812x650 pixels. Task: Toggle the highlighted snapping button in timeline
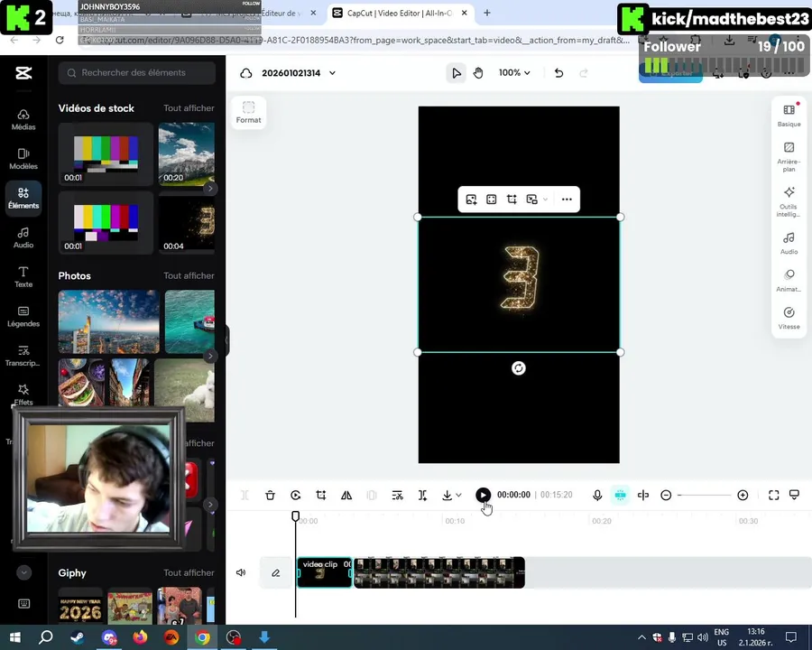(x=620, y=495)
